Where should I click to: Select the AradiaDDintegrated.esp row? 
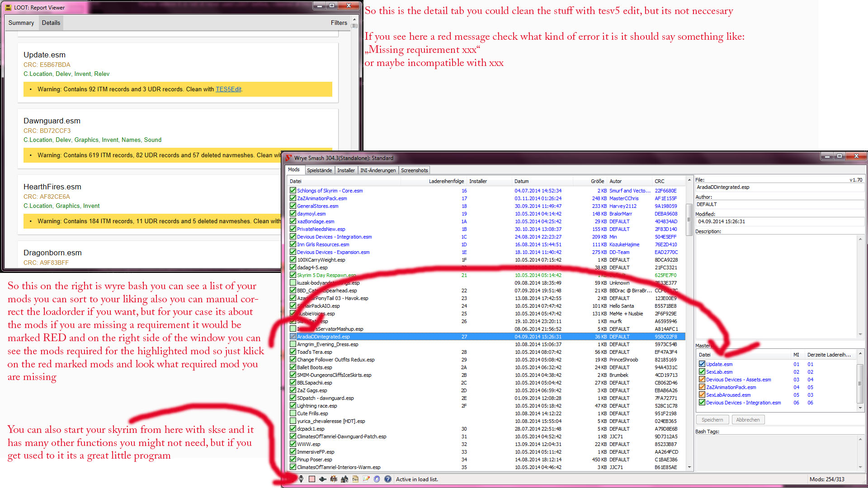tap(486, 337)
